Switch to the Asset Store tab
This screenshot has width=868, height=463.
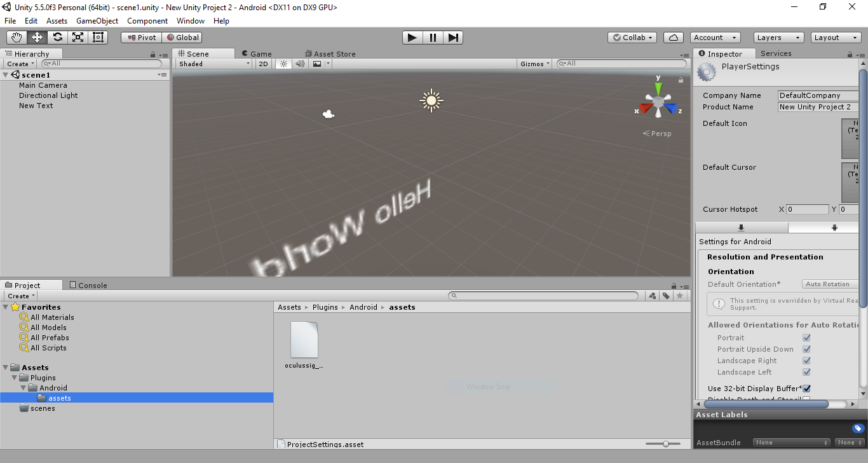pyautogui.click(x=330, y=54)
